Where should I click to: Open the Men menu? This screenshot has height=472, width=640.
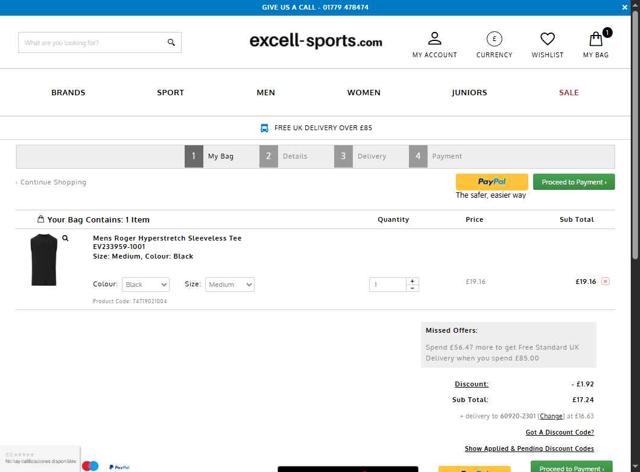(x=266, y=93)
